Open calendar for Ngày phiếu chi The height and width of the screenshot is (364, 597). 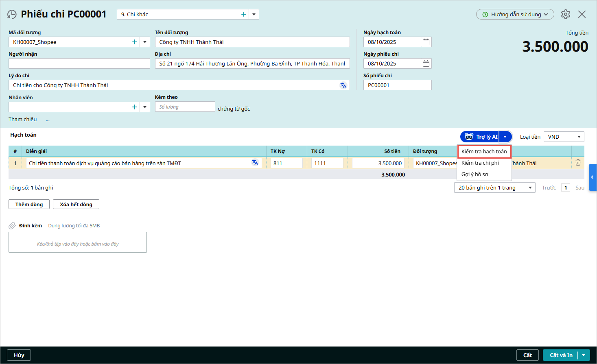click(x=426, y=63)
